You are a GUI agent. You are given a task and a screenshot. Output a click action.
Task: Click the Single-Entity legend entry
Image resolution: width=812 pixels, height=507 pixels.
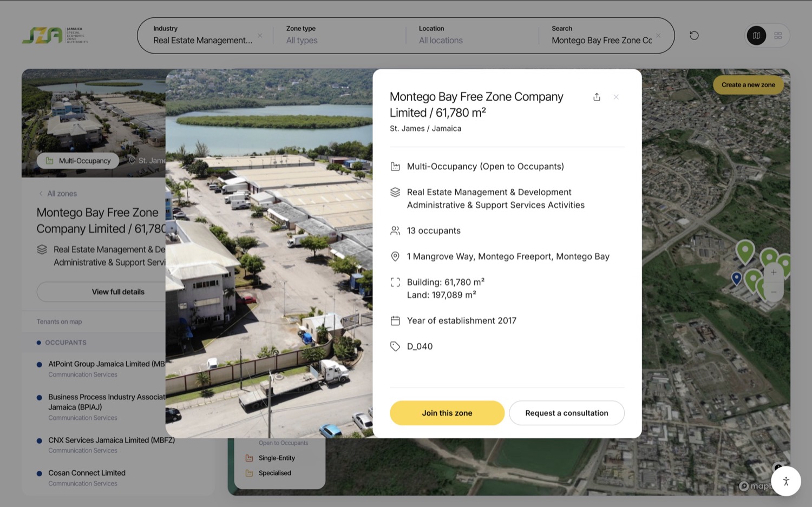pyautogui.click(x=271, y=458)
